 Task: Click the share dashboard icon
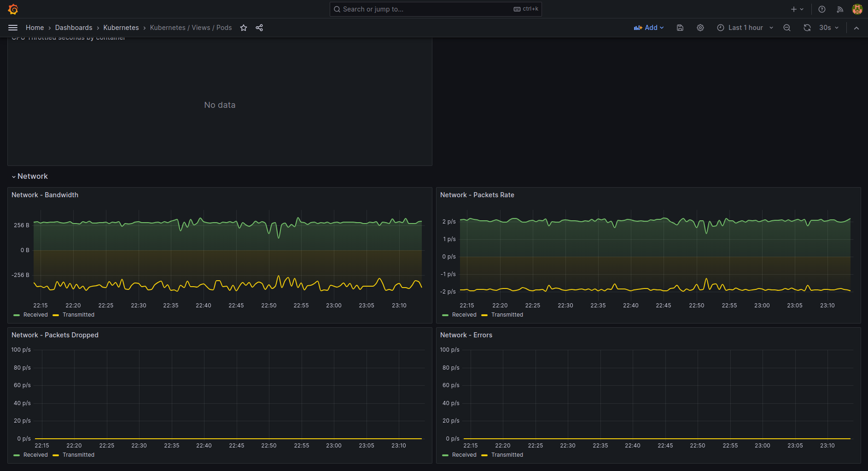(259, 28)
